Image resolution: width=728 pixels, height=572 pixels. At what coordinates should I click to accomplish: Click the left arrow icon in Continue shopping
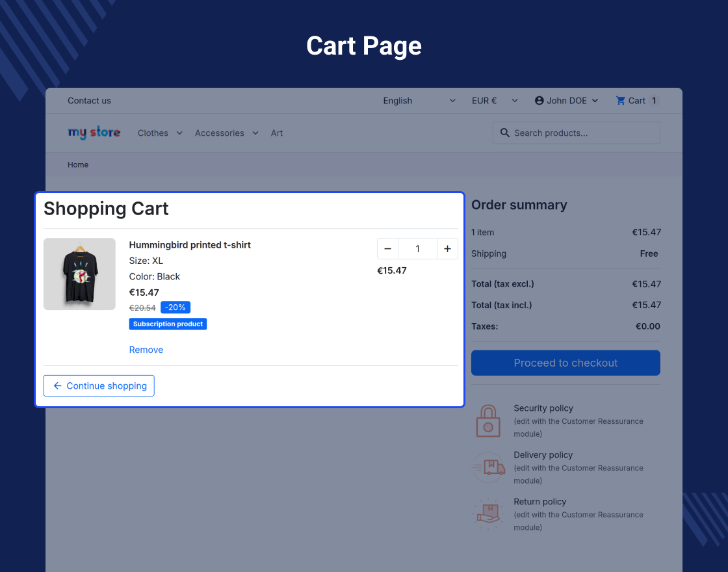[58, 386]
